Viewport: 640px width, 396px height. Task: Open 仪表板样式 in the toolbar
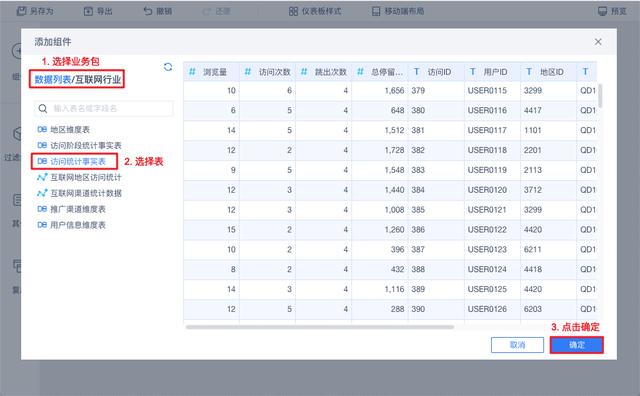pos(315,11)
